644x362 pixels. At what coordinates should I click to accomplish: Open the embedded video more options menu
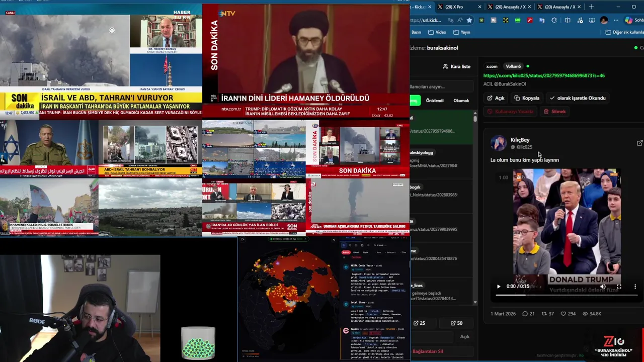(x=635, y=287)
